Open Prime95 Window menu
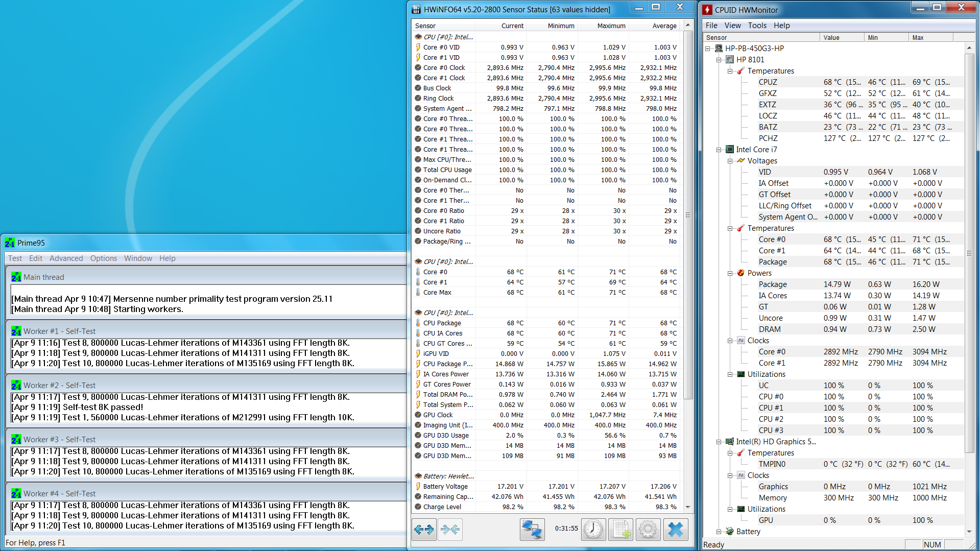The height and width of the screenshot is (551, 980). [x=138, y=258]
